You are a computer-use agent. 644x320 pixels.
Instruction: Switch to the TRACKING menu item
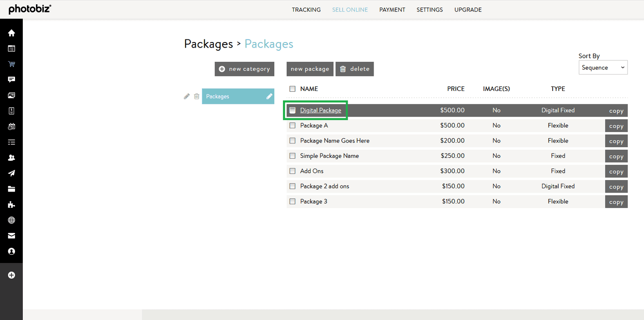coord(306,9)
